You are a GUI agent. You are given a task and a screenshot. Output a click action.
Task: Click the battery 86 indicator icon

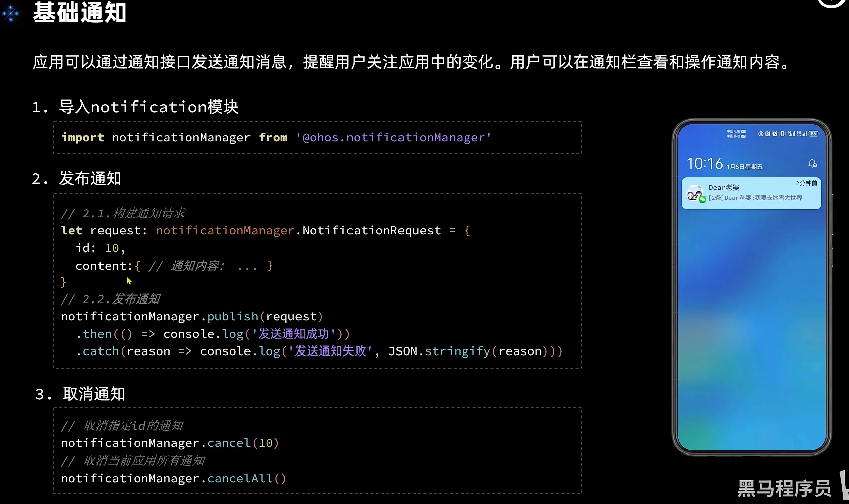[x=813, y=134]
